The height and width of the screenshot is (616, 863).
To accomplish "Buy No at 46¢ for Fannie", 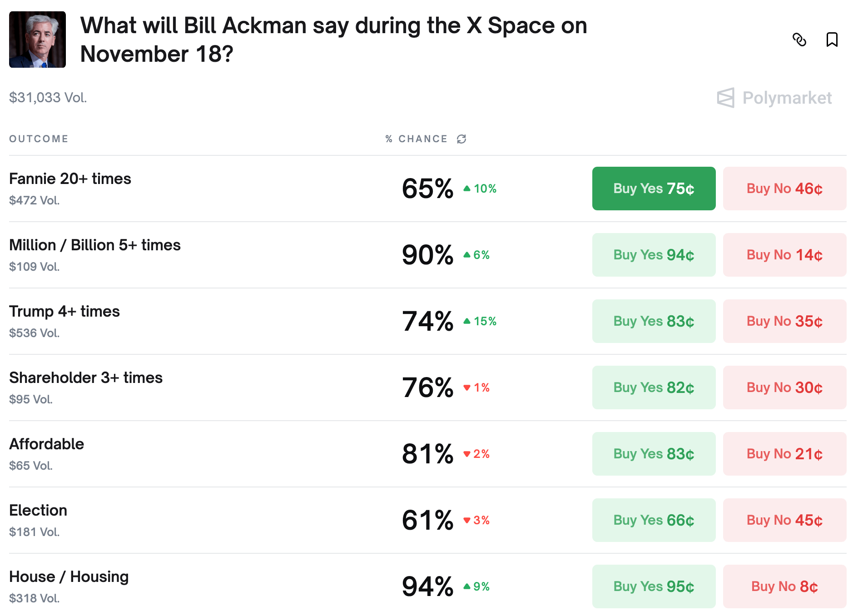I will coord(784,189).
